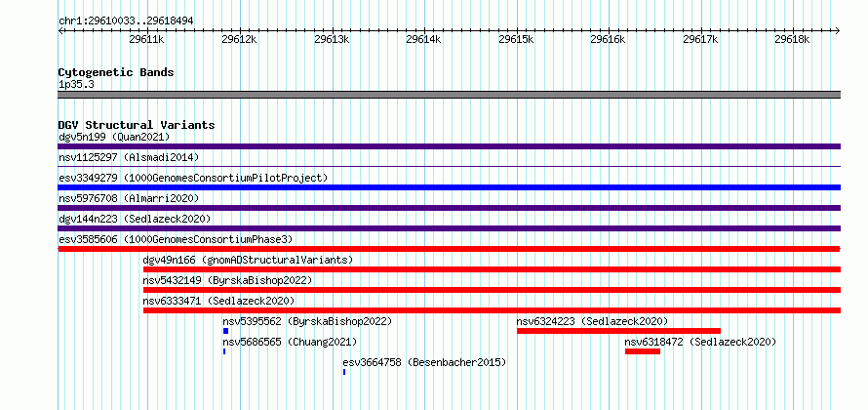The width and height of the screenshot is (868, 410).
Task: Click the 29615k ruler position
Action: (516, 39)
